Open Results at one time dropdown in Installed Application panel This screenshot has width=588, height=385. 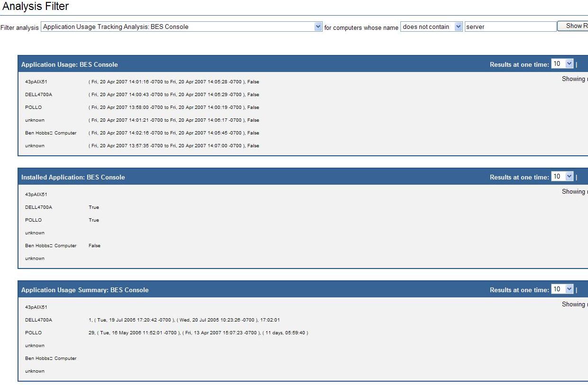(562, 177)
